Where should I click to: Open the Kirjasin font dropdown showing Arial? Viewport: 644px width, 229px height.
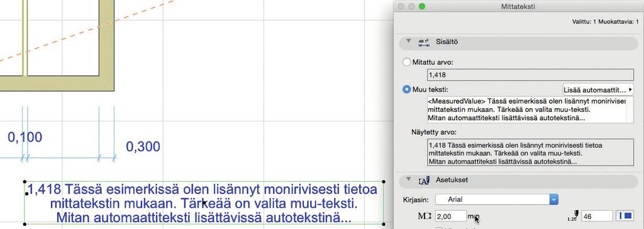pyautogui.click(x=497, y=199)
